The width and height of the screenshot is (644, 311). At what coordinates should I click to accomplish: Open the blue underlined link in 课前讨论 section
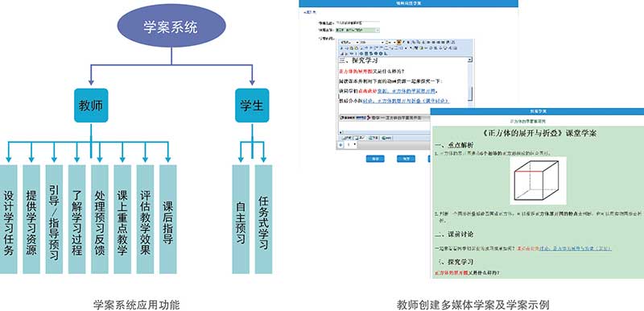coord(575,248)
